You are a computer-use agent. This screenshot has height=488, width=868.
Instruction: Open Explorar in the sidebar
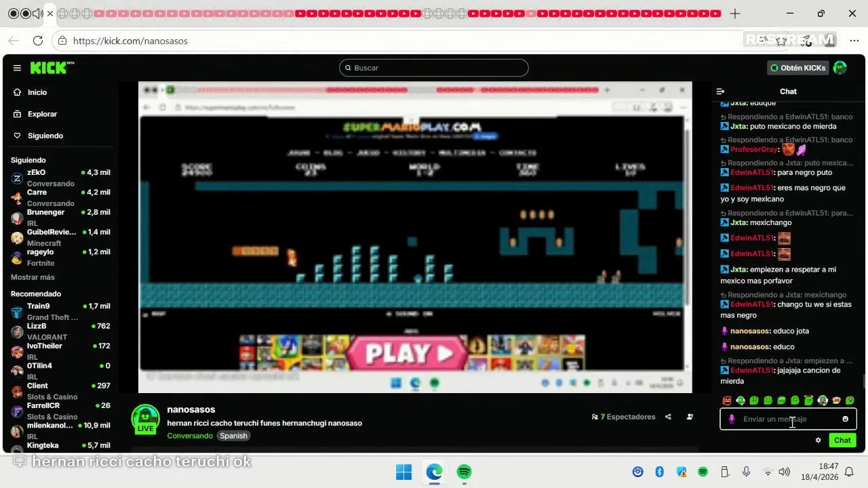pyautogui.click(x=42, y=114)
